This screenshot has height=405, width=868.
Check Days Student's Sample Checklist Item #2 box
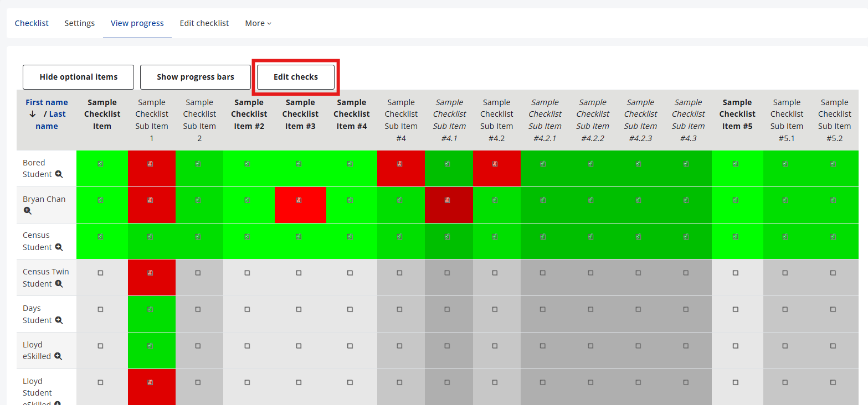tap(247, 309)
